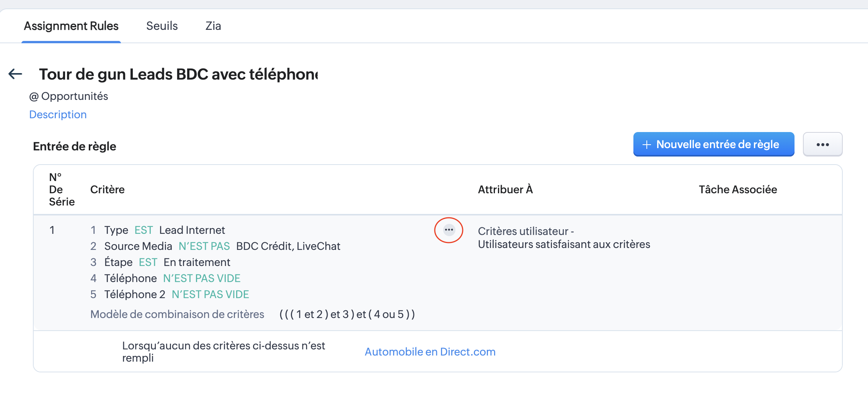Open the more options menu beside Nouvelle entrée

pos(822,144)
